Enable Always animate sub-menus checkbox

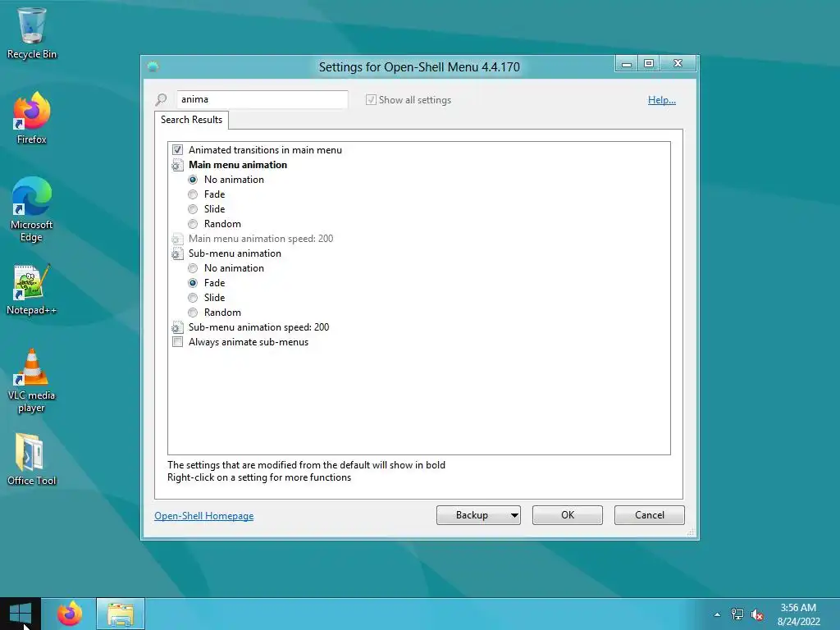(x=177, y=342)
